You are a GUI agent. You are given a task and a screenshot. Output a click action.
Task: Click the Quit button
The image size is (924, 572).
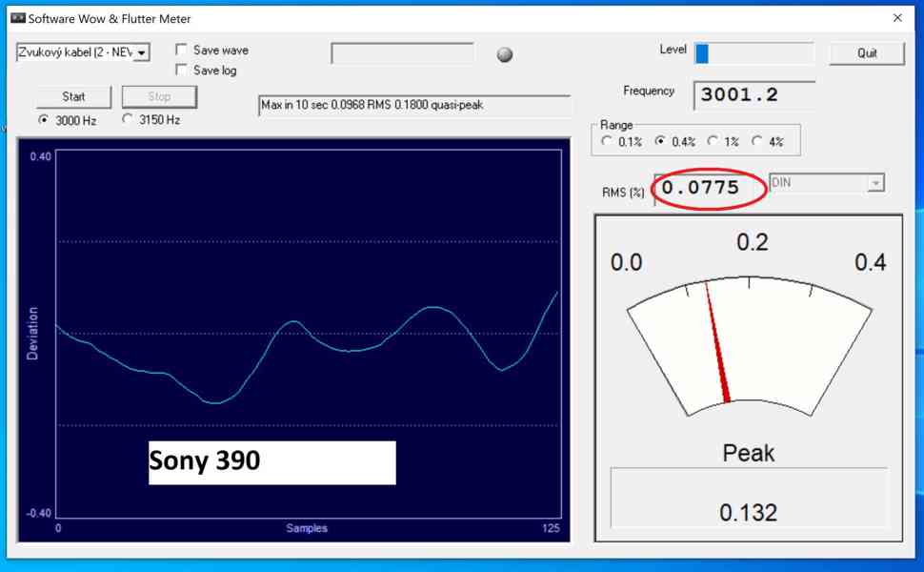tap(866, 53)
